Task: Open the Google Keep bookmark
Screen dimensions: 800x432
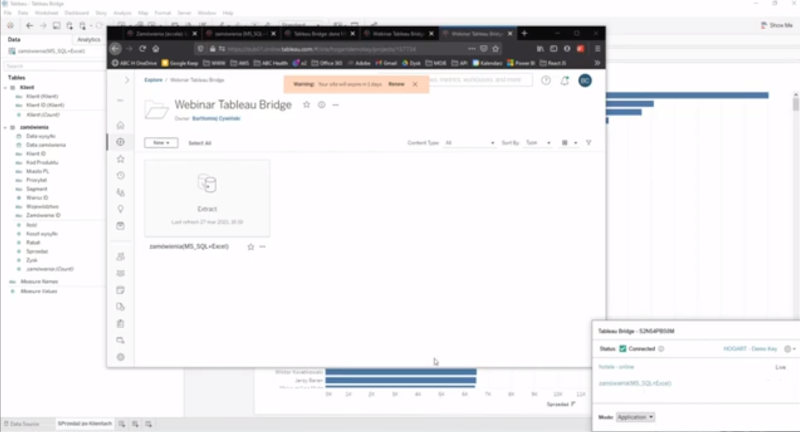Action: pos(180,63)
